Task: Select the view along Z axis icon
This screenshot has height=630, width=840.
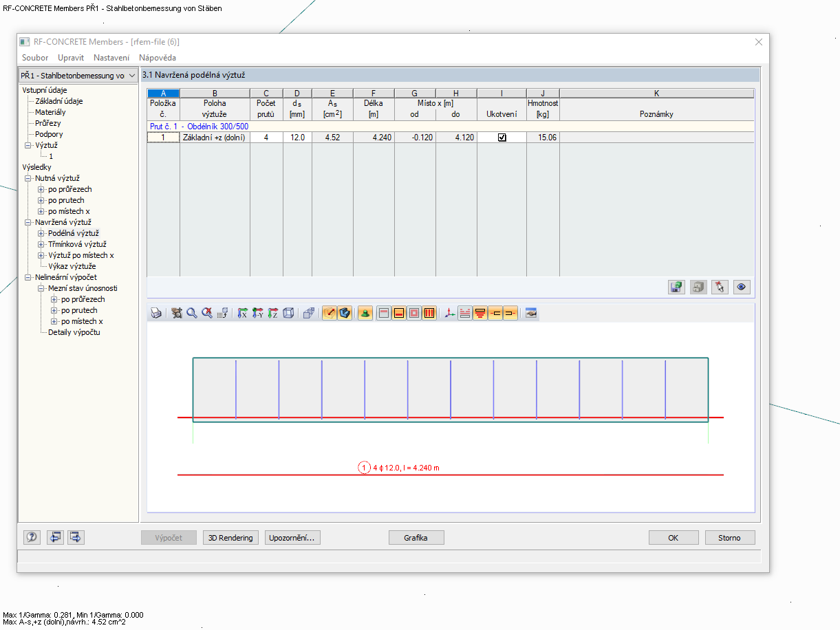Action: 273,313
